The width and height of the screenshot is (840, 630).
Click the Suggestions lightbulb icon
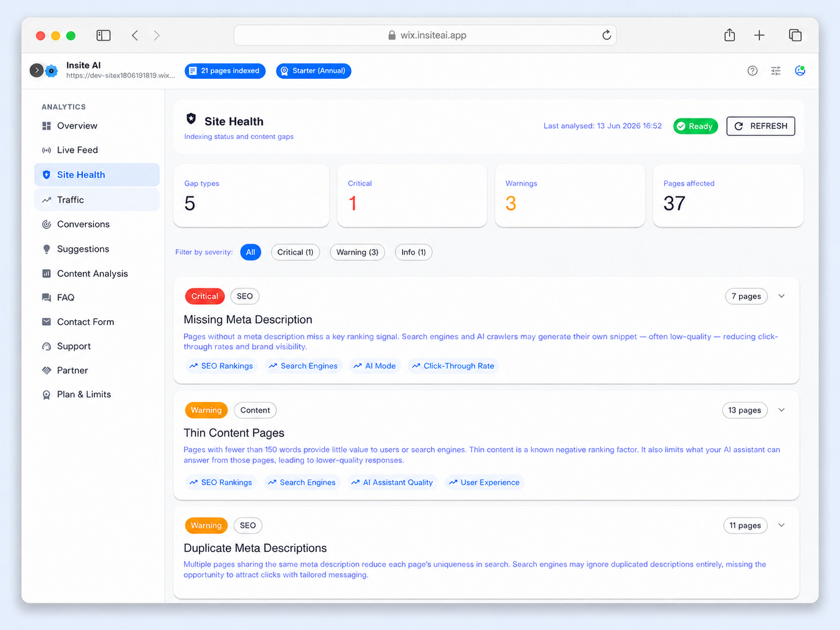46,249
